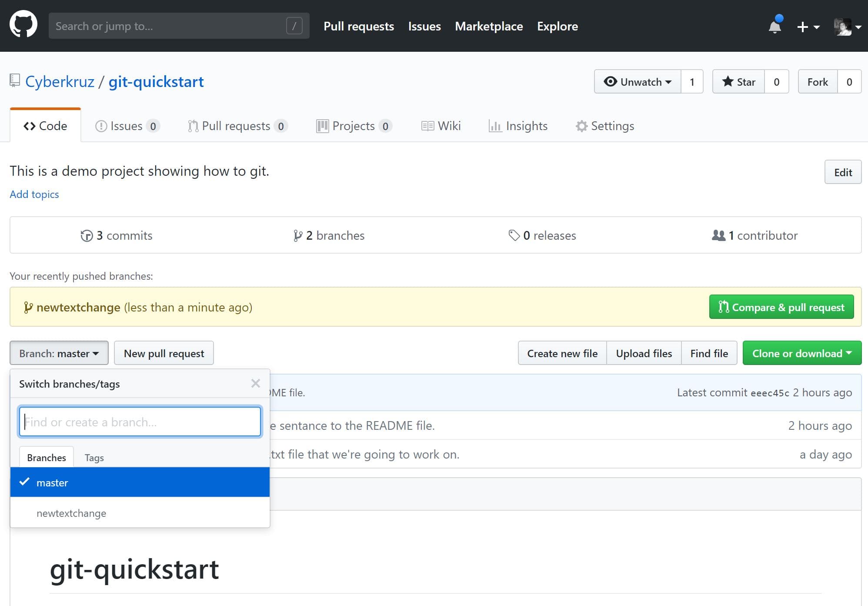Switch to the Wiki tab

[441, 126]
